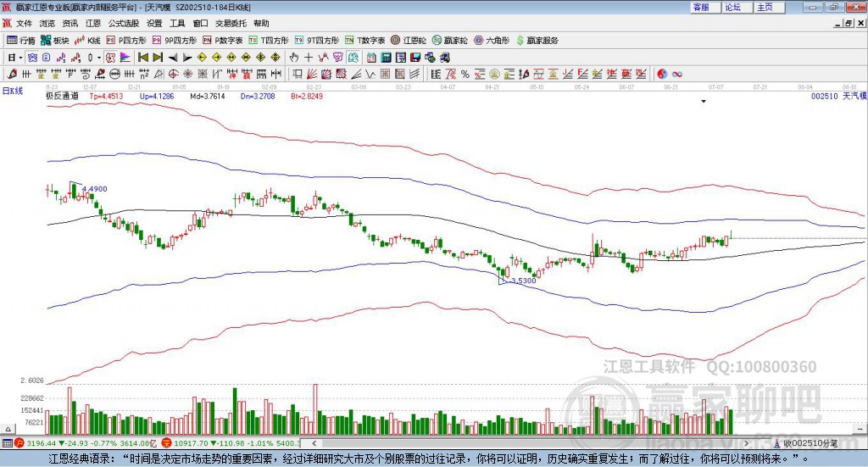This screenshot has width=868, height=467.
Task: Click the 主页 homepage button
Action: pyautogui.click(x=768, y=7)
